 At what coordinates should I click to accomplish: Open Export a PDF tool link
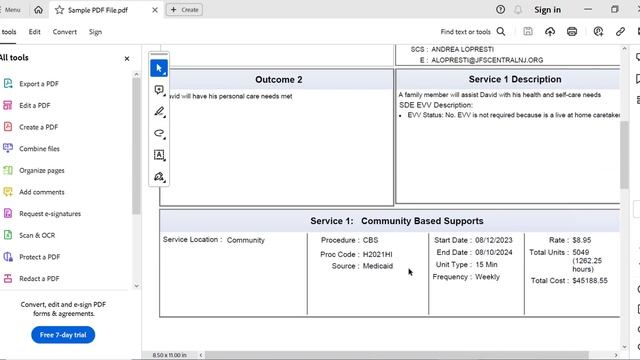[x=39, y=84]
